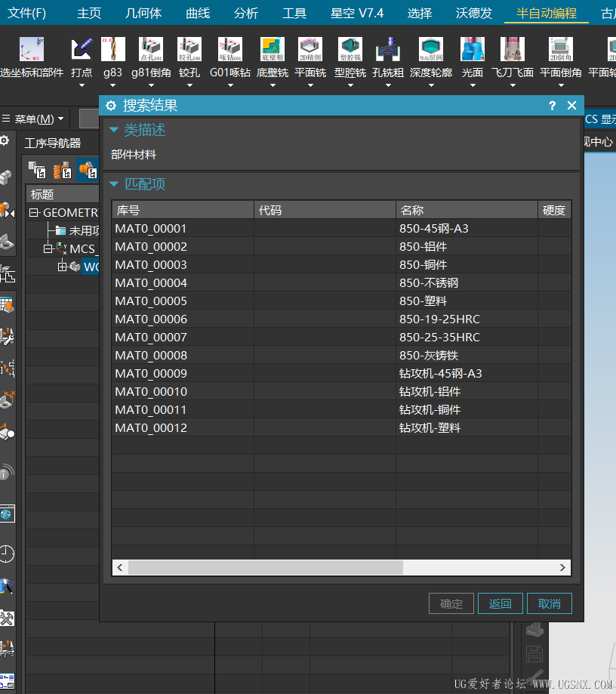Select the 飞刀飞面 face milling icon
The width and height of the screenshot is (616, 694).
click(513, 49)
